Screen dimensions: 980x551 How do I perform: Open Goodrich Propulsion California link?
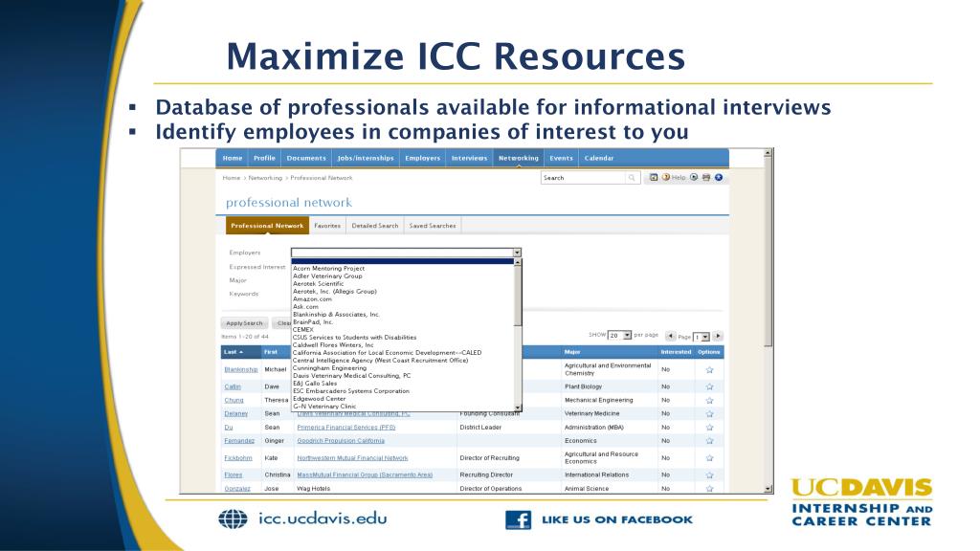341,441
